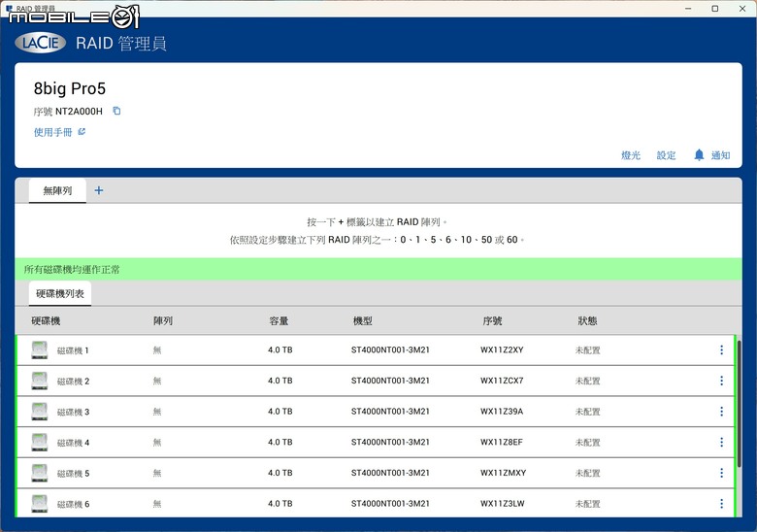
Task: Select serial number WX11ZMXY
Action: pos(503,473)
